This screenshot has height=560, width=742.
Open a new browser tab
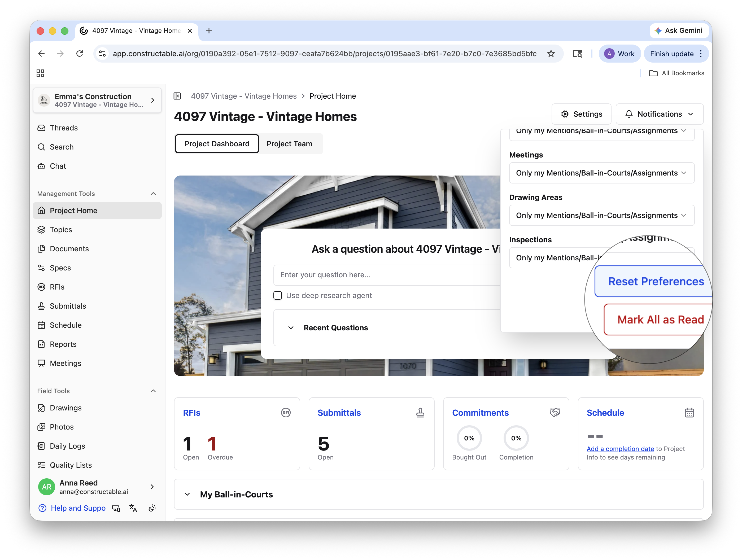[x=209, y=31]
